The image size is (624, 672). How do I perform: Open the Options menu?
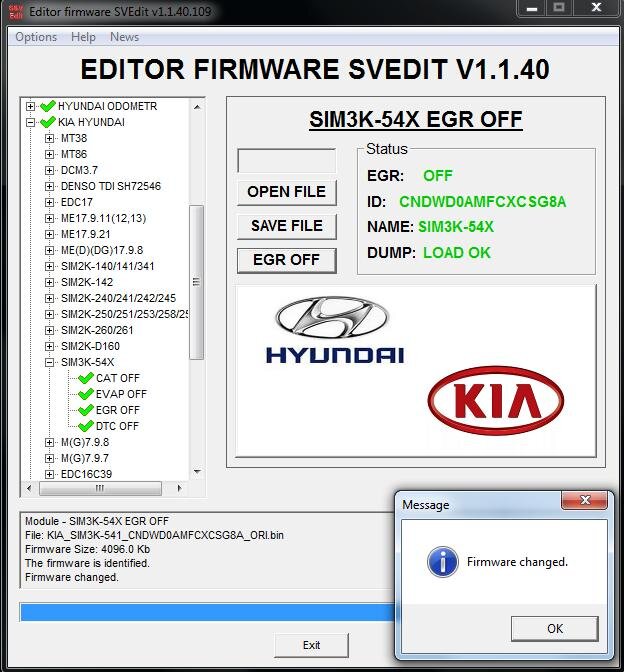(x=36, y=37)
